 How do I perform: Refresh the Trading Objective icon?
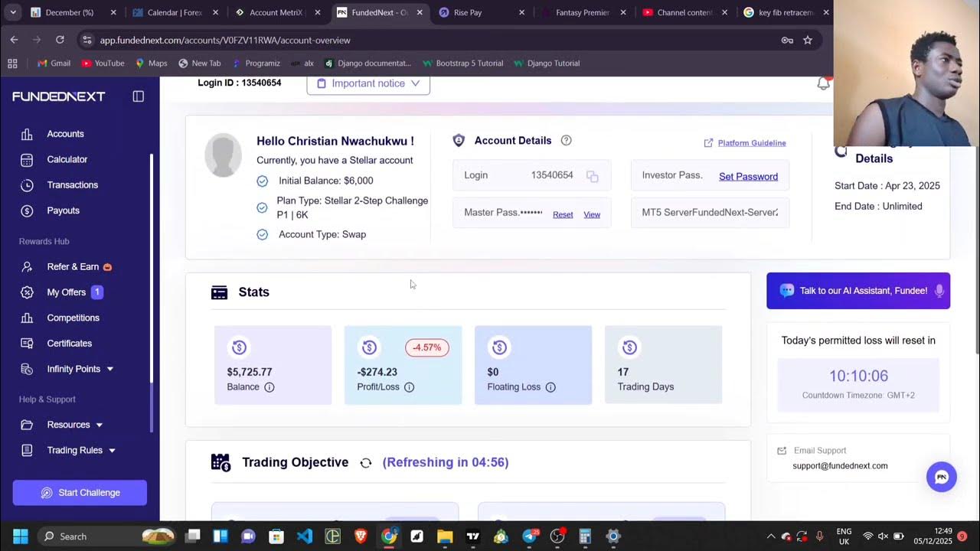366,463
